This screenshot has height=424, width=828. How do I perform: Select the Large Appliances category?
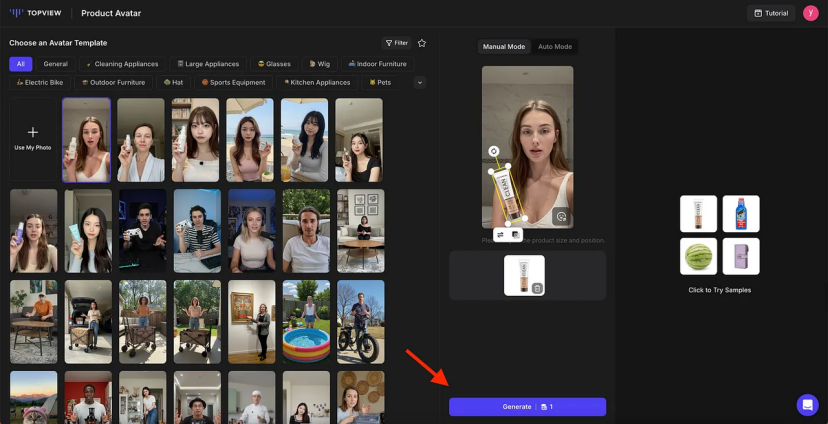tap(208, 64)
